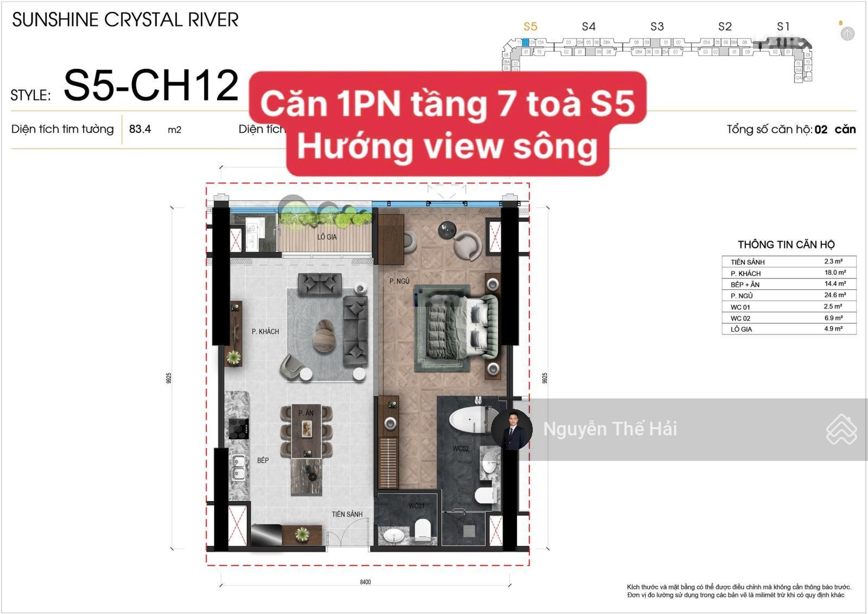Click the "SUNSHINE CRYSTAL RIVER" title
The height and width of the screenshot is (614, 868).
pos(125,20)
